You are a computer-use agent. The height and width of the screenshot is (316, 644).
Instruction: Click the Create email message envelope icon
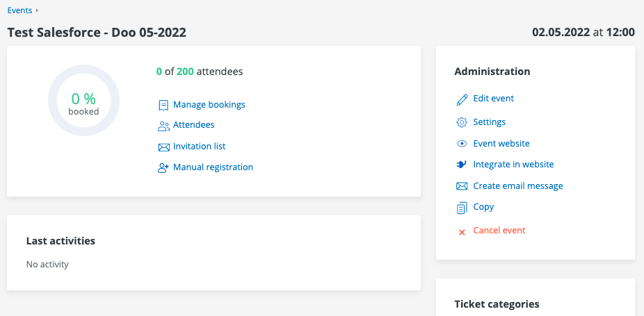coord(462,186)
